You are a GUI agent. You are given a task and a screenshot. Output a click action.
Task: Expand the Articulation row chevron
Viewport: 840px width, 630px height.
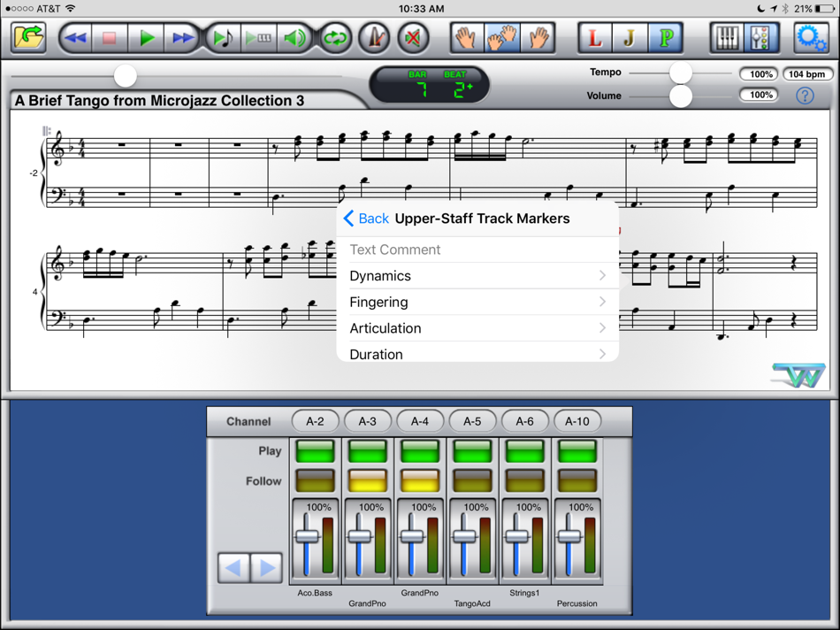click(603, 328)
